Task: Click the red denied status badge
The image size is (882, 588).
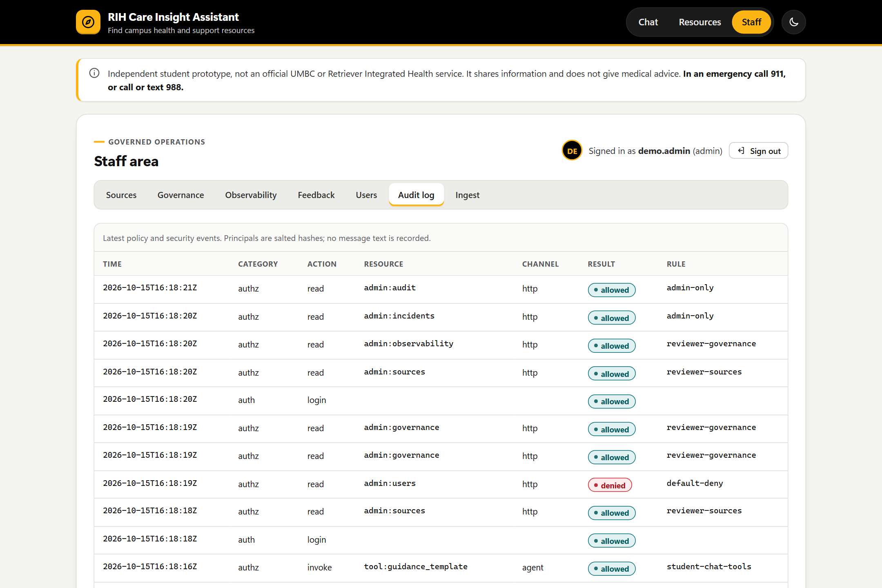Action: (x=610, y=485)
